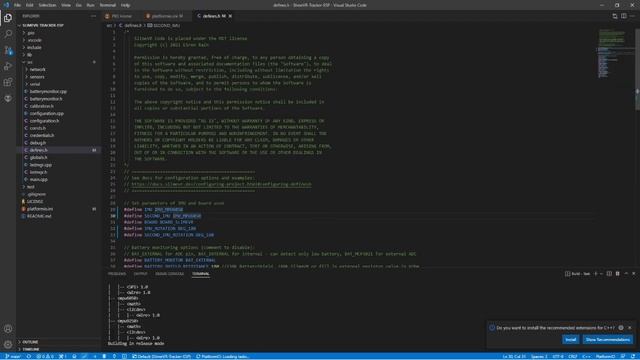Click the split editor icon
640x360 pixels.
coord(624,16)
